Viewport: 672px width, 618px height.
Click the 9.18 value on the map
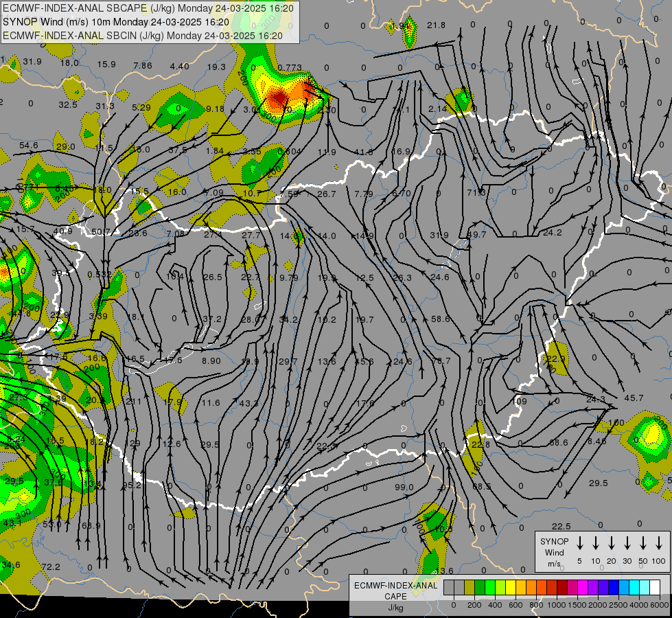point(215,109)
